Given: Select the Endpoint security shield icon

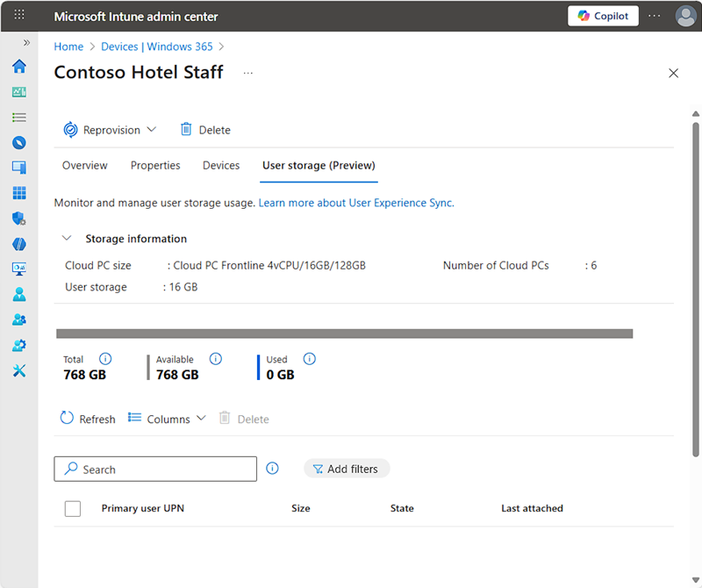Looking at the screenshot, I should point(19,218).
